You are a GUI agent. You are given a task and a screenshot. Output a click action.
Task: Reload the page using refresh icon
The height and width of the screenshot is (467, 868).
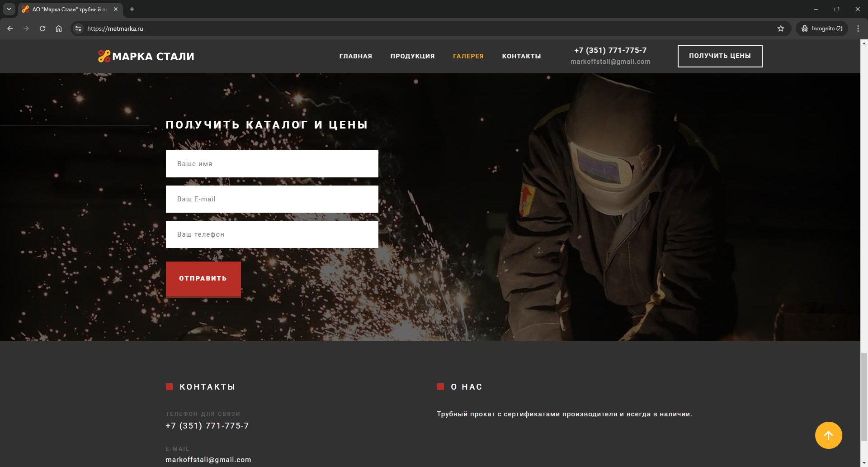point(42,29)
